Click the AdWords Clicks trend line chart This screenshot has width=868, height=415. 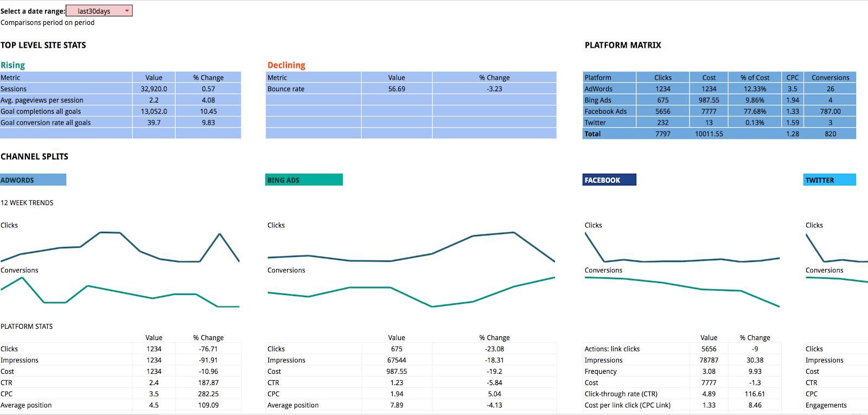pos(120,247)
